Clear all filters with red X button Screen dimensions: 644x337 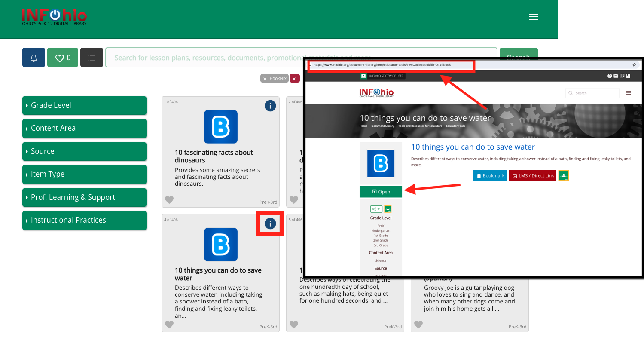294,78
